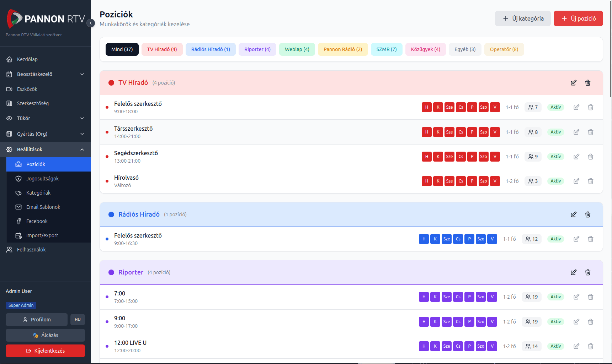Open user count 12 in Rádiós Híradó
The width and height of the screenshot is (612, 364).
coord(532,239)
